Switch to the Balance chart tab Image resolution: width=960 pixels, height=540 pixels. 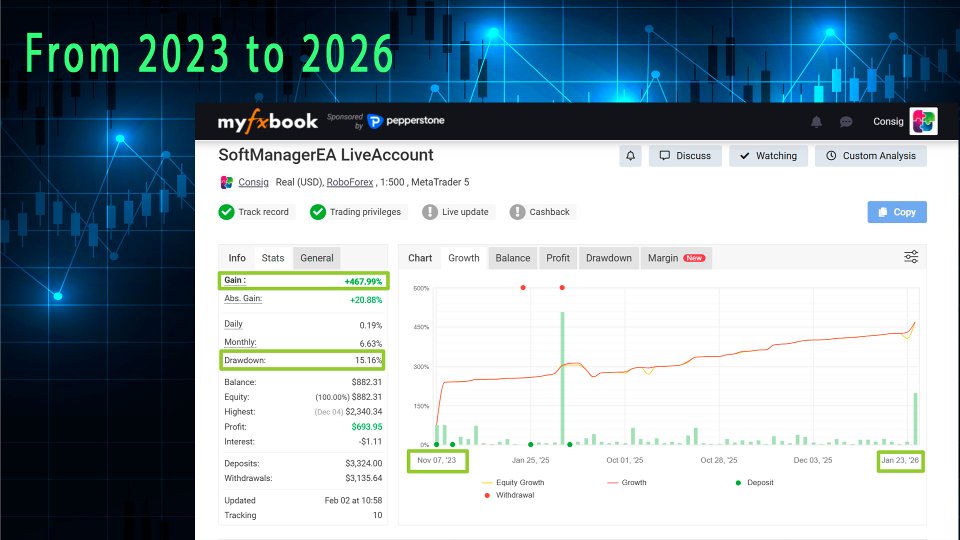(x=512, y=258)
